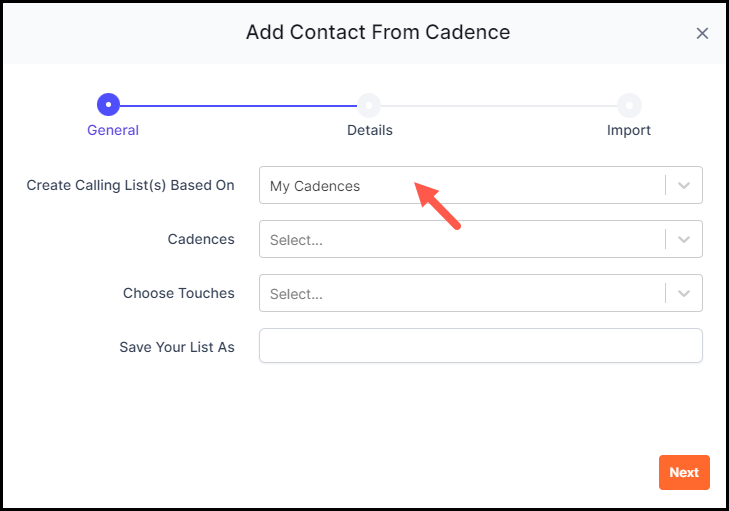Jump to the Import step label

tap(629, 130)
